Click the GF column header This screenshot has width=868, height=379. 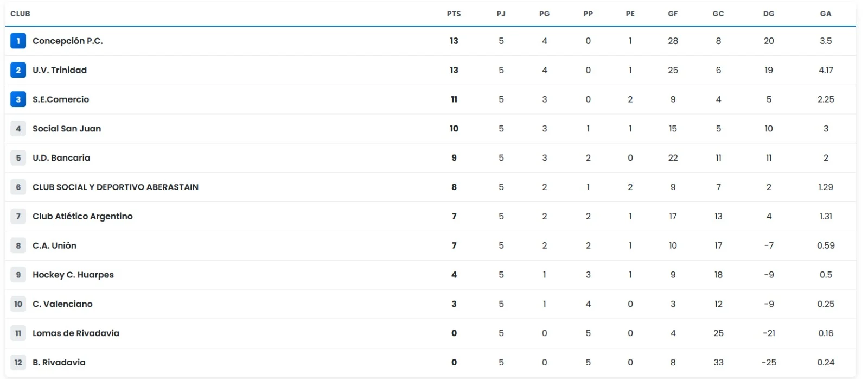point(673,14)
